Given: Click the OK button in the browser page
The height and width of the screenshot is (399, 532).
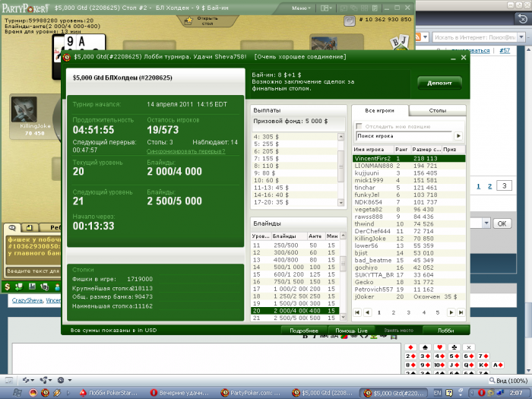Looking at the screenshot, I should (502, 223).
